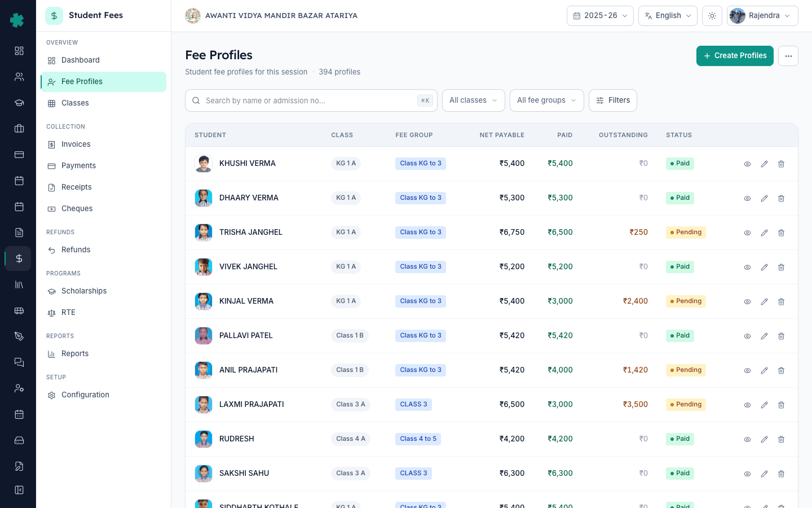This screenshot has width=812, height=508.
Task: Click KINJAL VERMA outstanding ₹2,400 value
Action: (x=636, y=301)
